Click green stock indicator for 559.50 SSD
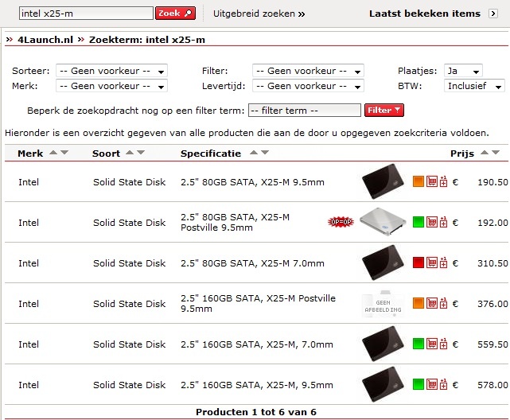Image resolution: width=510 pixels, height=420 pixels. (x=419, y=344)
